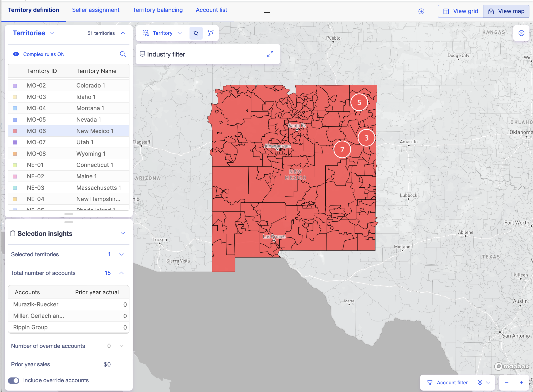This screenshot has width=533, height=392.
Task: Click the Prior year actual column header
Action: pos(97,292)
